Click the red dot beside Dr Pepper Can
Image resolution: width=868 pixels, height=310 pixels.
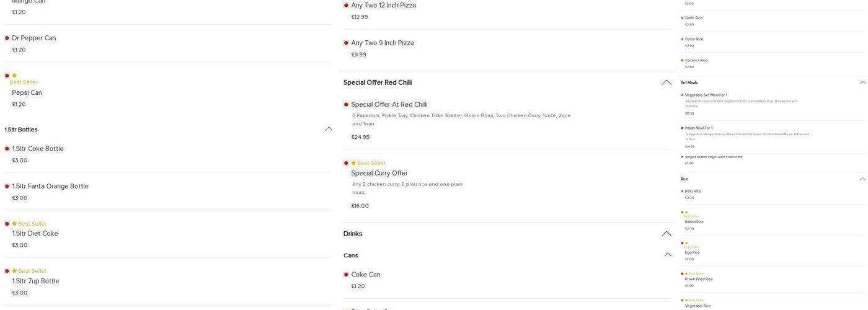click(7, 38)
